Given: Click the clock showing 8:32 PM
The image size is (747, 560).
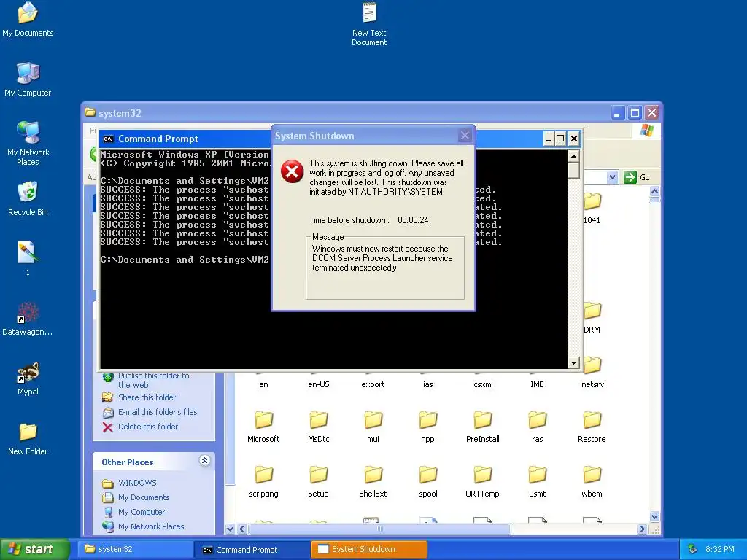Looking at the screenshot, I should [x=719, y=549].
